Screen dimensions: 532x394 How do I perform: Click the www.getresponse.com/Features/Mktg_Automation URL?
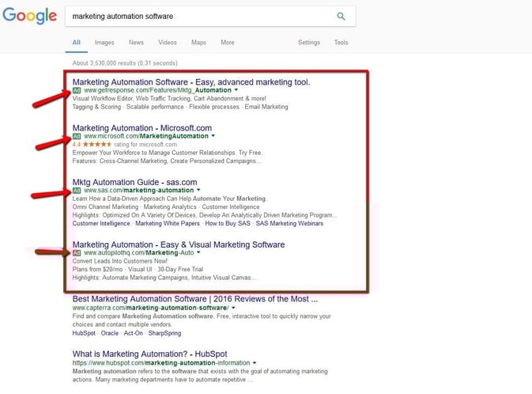157,90
